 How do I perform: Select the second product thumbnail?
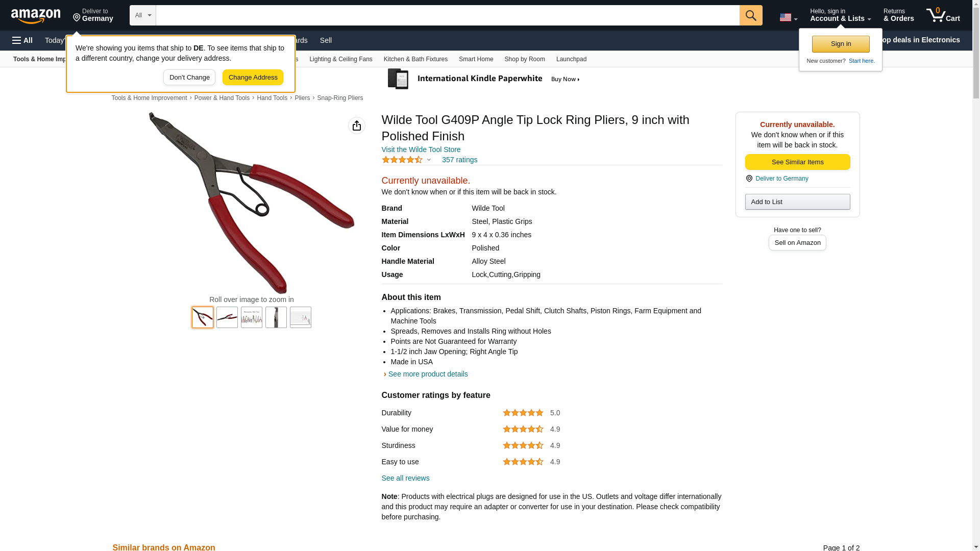227,317
